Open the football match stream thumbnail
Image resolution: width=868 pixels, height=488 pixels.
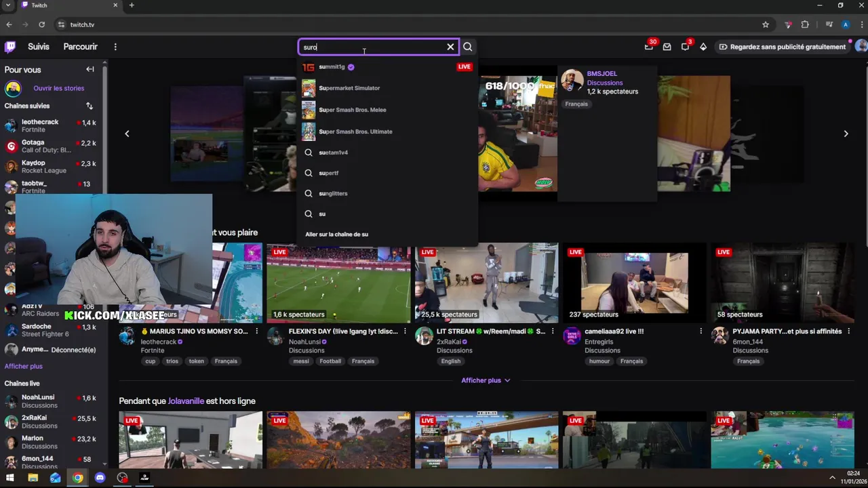(x=338, y=283)
